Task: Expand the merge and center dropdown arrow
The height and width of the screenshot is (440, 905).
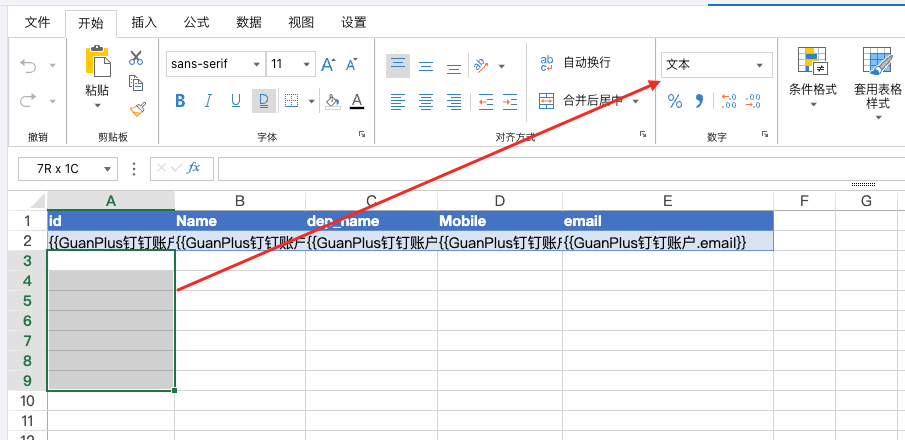Action: [x=635, y=102]
